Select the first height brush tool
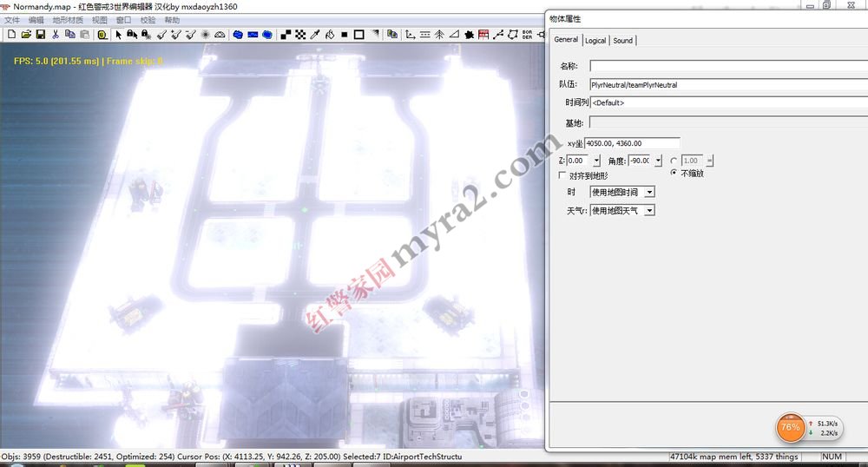The width and height of the screenshot is (868, 467). coord(161,35)
